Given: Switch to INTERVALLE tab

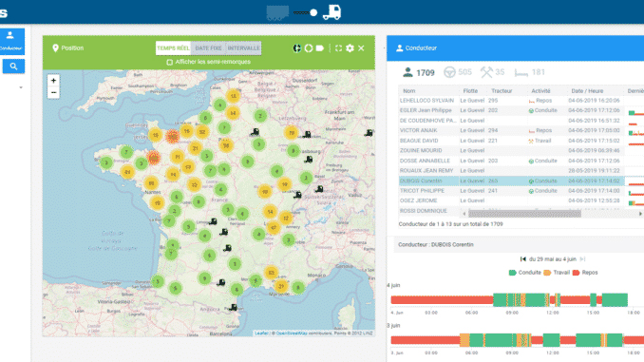Looking at the screenshot, I should [243, 48].
